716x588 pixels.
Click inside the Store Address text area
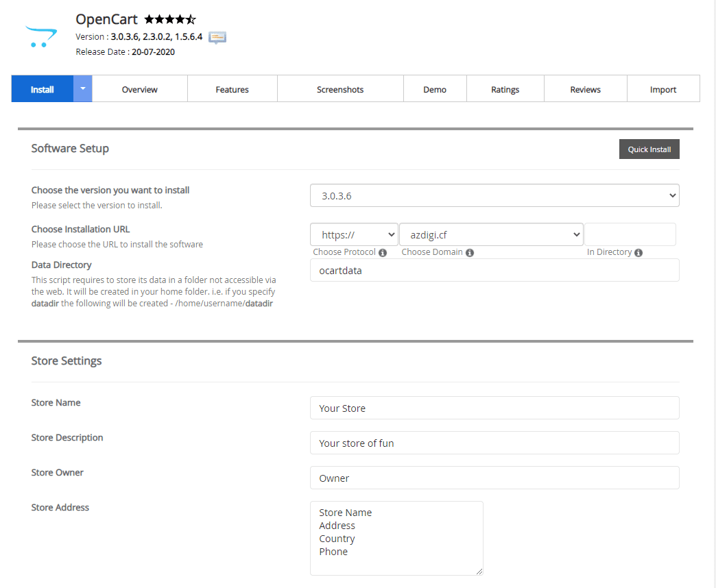(x=396, y=538)
